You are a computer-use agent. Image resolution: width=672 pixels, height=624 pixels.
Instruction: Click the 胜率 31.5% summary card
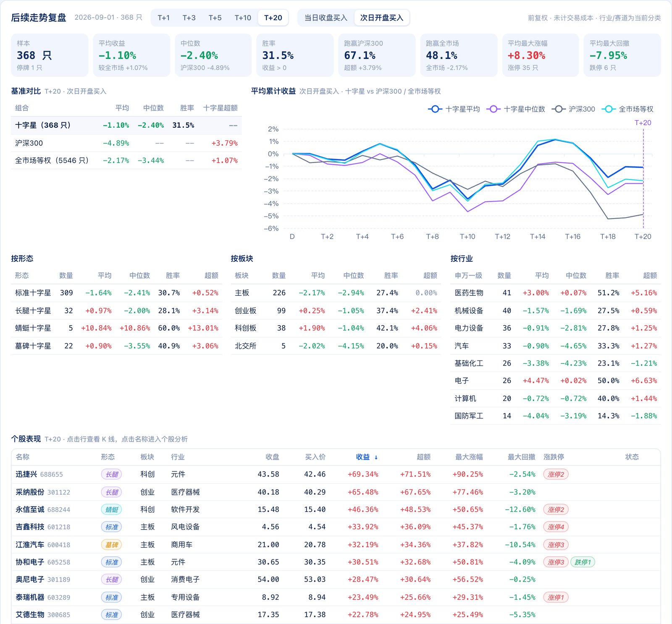pyautogui.click(x=295, y=55)
